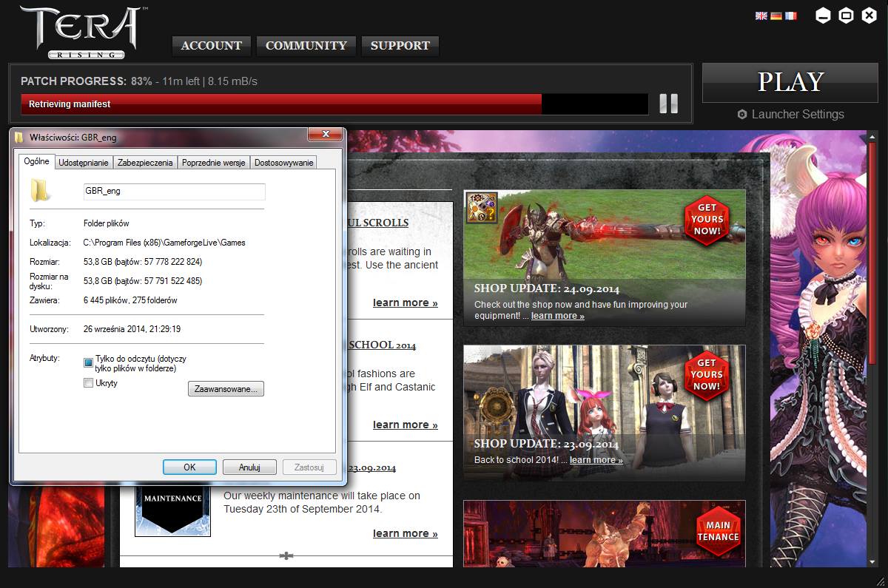Viewport: 888px width, 588px height.
Task: Choose the French flag language
Action: point(791,16)
